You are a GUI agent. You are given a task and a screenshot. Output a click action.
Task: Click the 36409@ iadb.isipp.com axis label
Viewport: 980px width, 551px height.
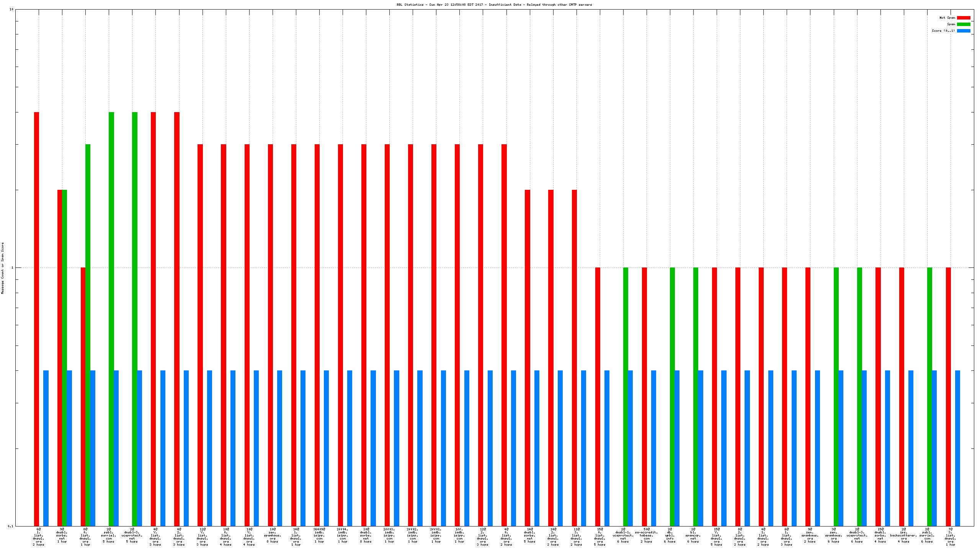click(x=319, y=535)
